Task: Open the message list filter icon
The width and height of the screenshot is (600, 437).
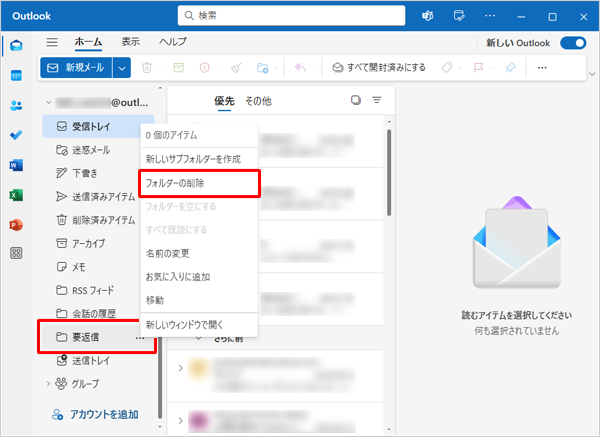Action: click(x=377, y=100)
